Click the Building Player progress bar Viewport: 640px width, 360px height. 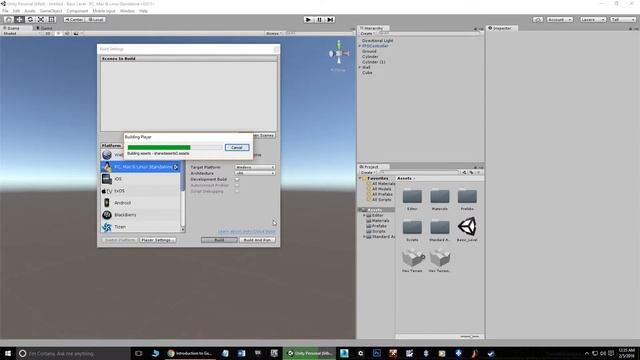175,147
